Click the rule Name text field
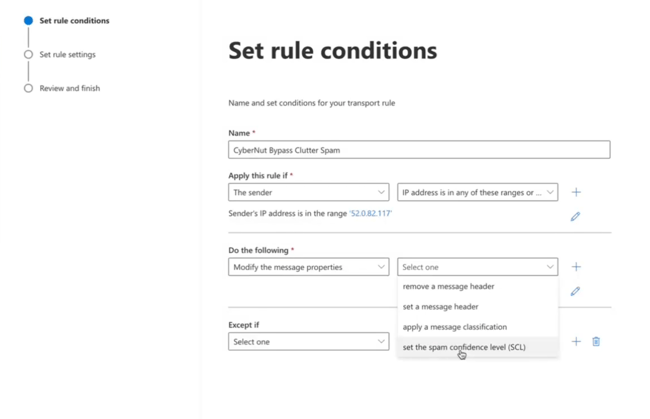Viewport: 650px width, 419px height. click(x=419, y=150)
